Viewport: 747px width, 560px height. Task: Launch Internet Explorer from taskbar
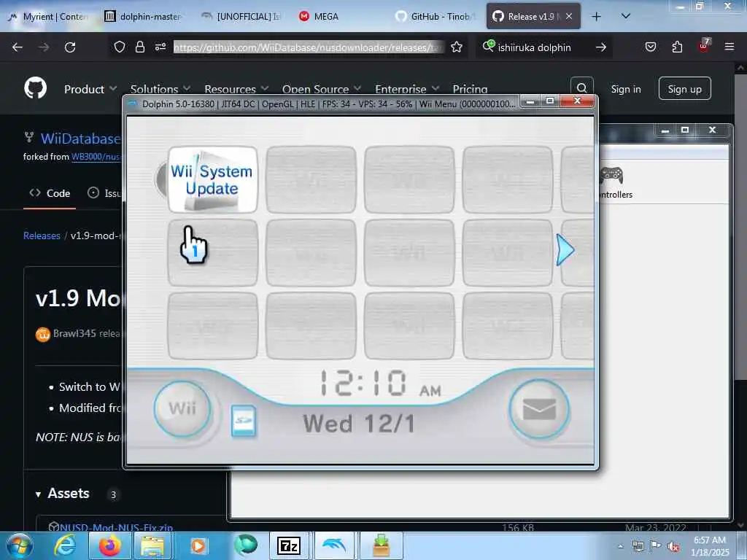pyautogui.click(x=65, y=545)
